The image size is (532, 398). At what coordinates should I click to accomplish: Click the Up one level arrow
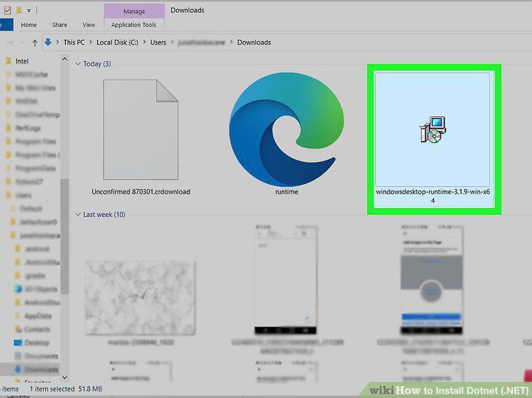click(x=34, y=42)
